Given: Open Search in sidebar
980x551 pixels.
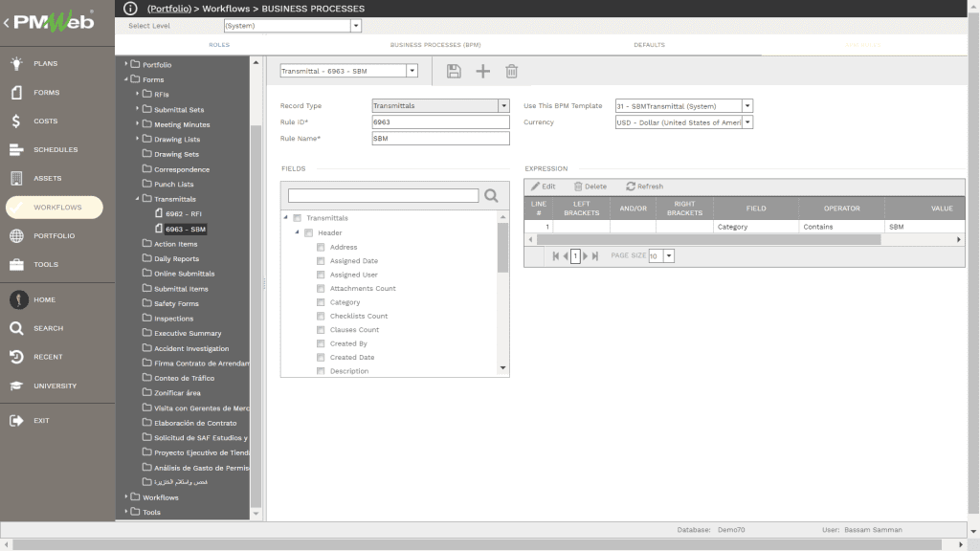Looking at the screenshot, I should pyautogui.click(x=48, y=328).
